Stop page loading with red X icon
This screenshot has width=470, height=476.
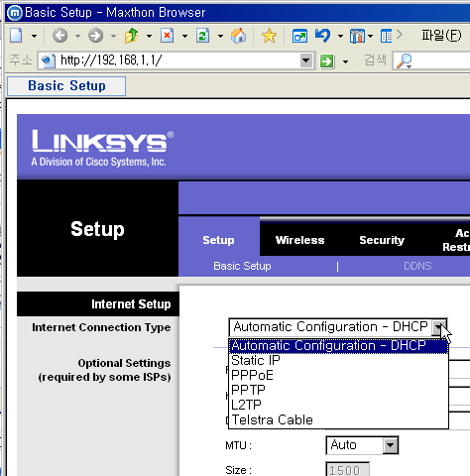[x=168, y=36]
